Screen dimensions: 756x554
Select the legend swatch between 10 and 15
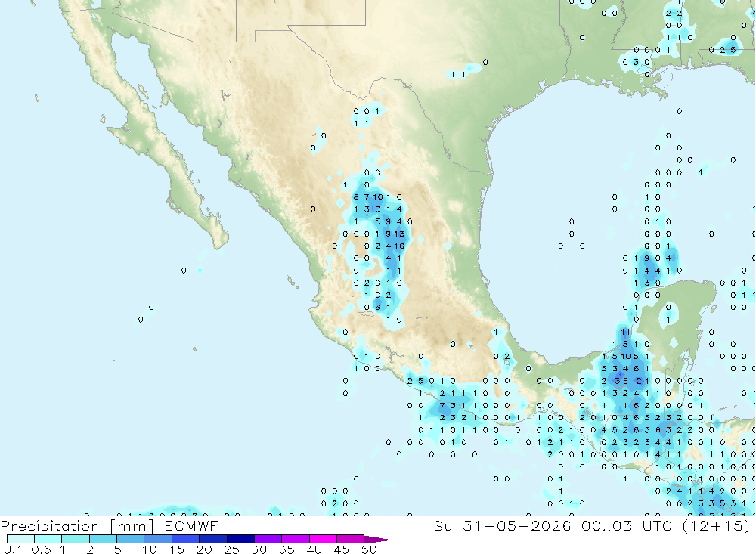click(158, 539)
